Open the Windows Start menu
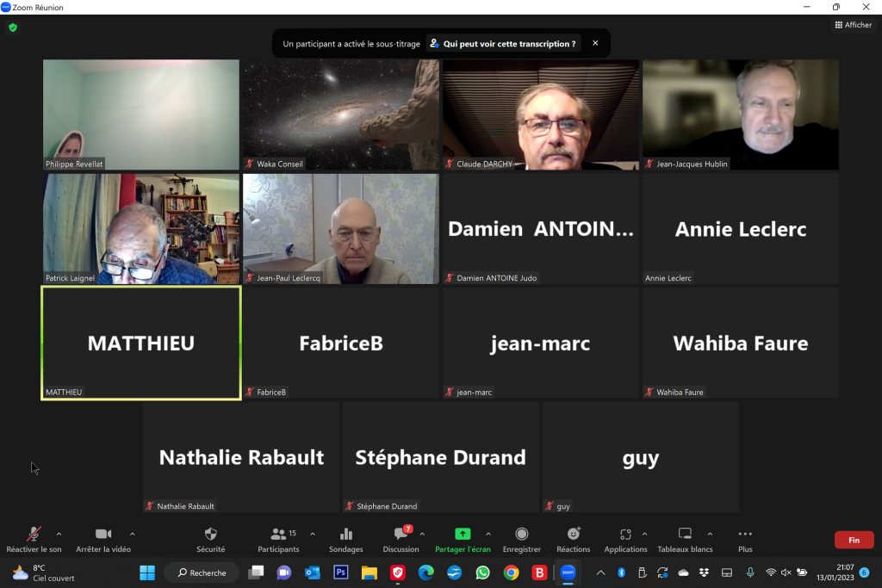The image size is (882, 588). 147,573
